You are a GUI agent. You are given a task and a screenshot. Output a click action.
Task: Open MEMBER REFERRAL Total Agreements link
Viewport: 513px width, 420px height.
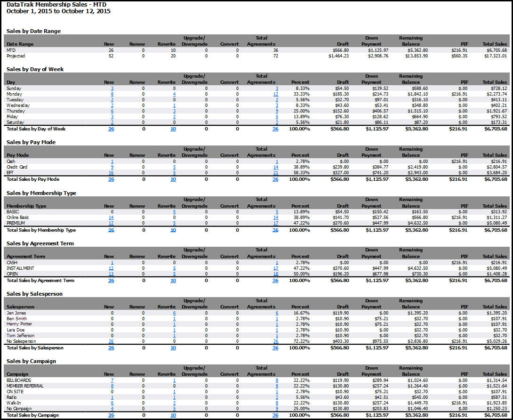click(x=277, y=386)
